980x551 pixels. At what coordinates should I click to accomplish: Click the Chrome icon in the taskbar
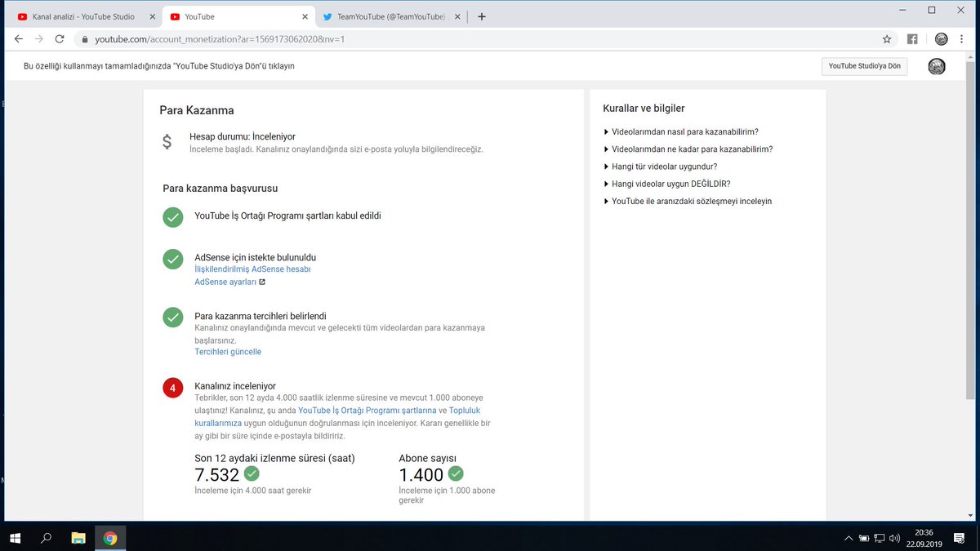pos(110,538)
